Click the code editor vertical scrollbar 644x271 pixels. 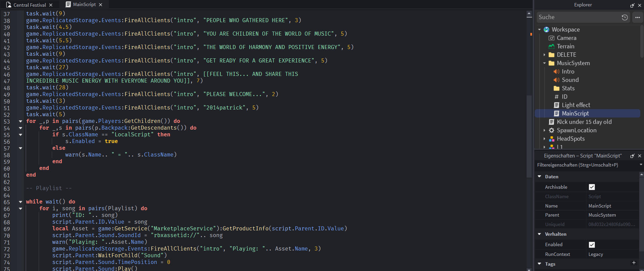[529, 134]
